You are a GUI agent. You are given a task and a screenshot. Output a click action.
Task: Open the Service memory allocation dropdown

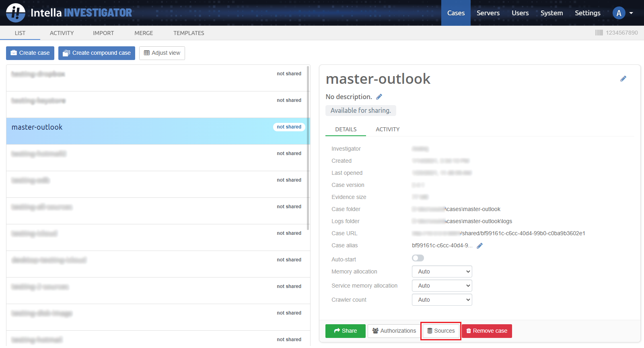[442, 286]
